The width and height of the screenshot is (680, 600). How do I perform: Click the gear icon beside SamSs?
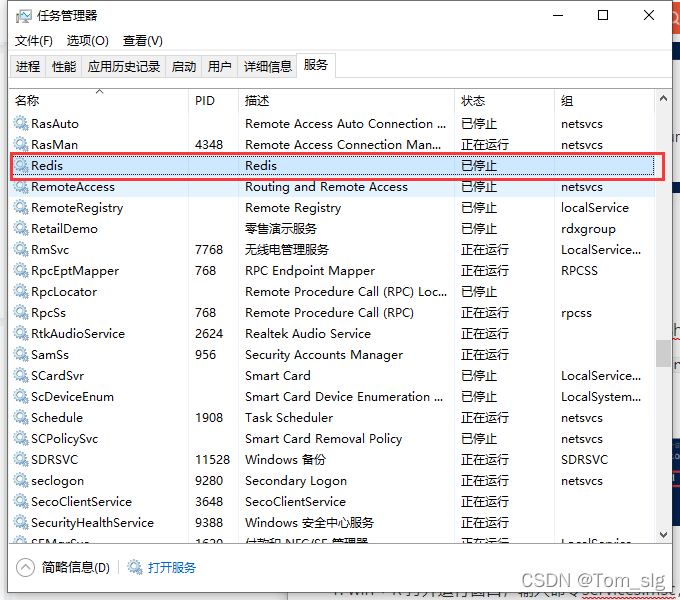click(x=21, y=355)
